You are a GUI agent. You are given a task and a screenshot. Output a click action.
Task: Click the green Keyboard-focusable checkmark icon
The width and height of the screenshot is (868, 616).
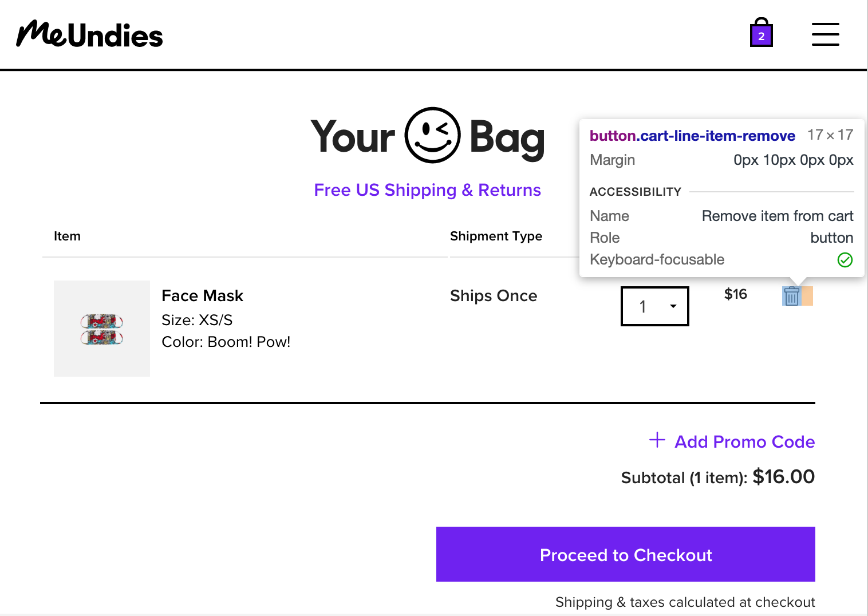[x=845, y=260]
